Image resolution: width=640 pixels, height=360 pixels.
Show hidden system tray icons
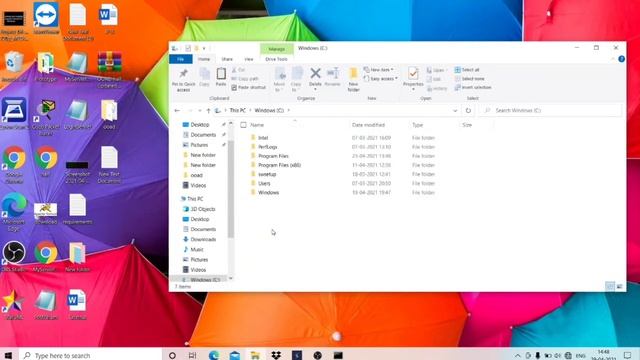[x=518, y=356]
